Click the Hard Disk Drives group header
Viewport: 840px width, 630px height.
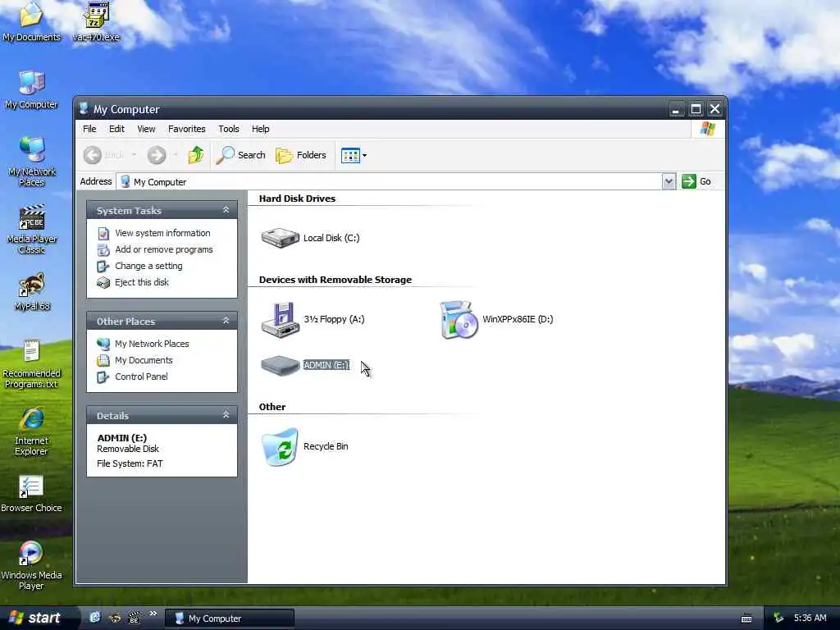(x=297, y=199)
